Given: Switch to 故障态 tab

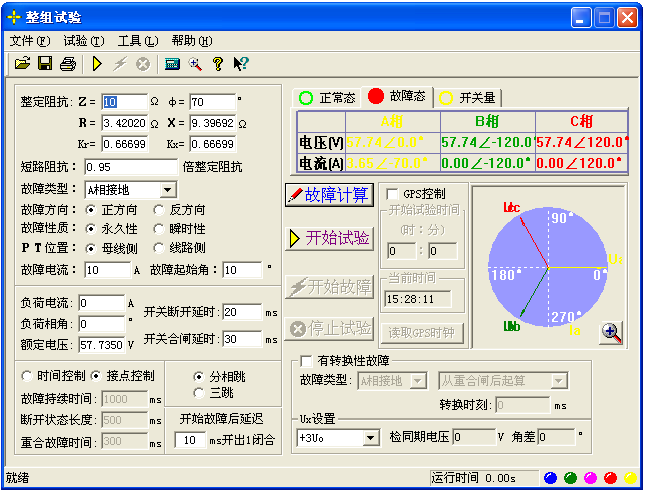Looking at the screenshot, I should pyautogui.click(x=397, y=97).
